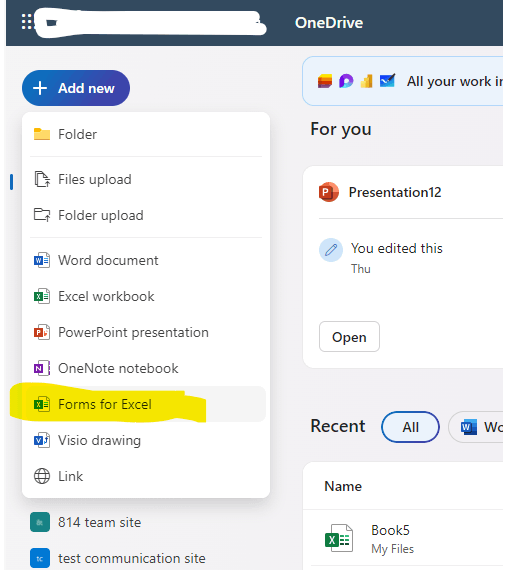Screen dimensions: 508x570
Task: Click the Visio icon in the menu
Action: pos(42,440)
